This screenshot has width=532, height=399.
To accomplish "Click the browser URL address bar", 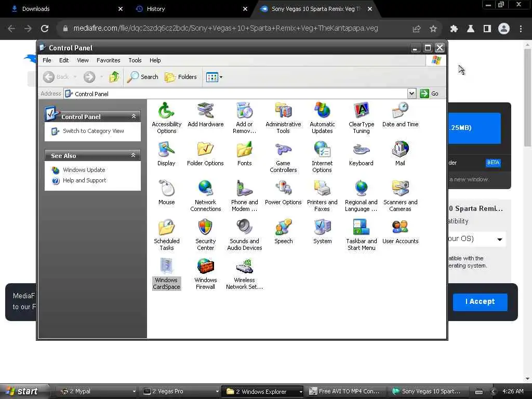I will pos(225,29).
